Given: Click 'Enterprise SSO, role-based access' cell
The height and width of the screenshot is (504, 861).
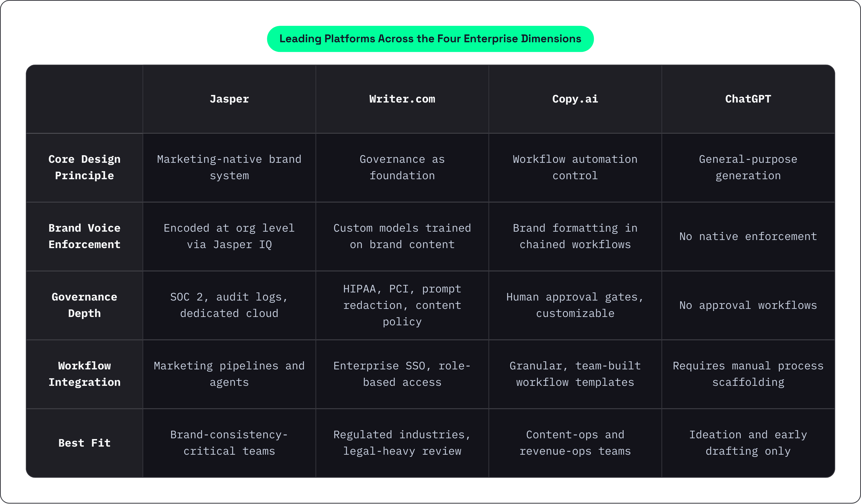Looking at the screenshot, I should pos(402,374).
